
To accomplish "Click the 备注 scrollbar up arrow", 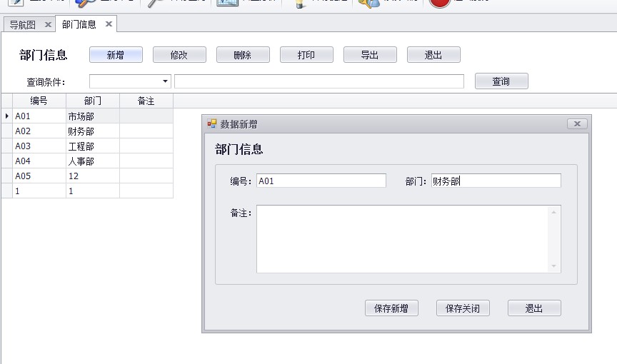I will 554,212.
